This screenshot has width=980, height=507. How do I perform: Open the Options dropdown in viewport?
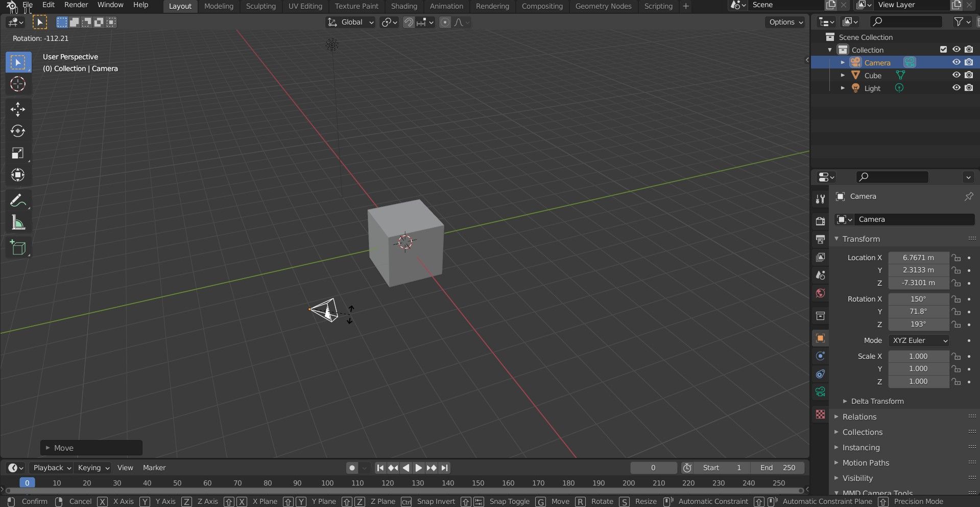tap(785, 22)
